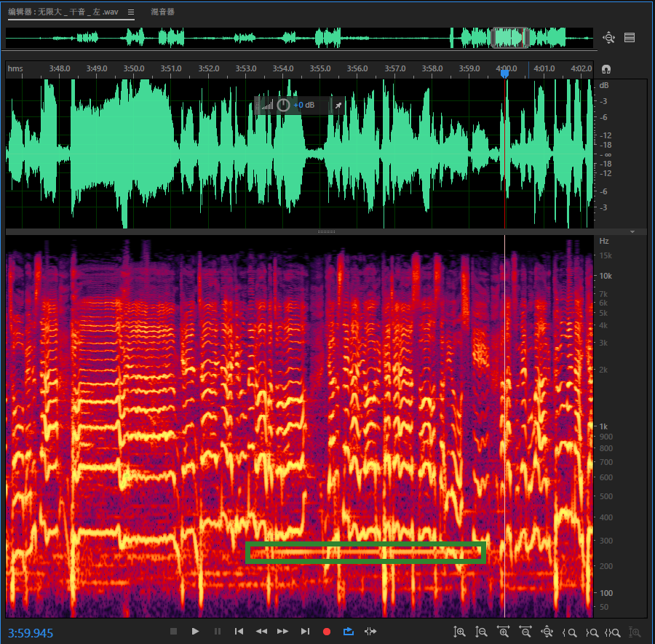The height and width of the screenshot is (644, 655).
Task: Move playhead to previous marker
Action: pos(239,632)
